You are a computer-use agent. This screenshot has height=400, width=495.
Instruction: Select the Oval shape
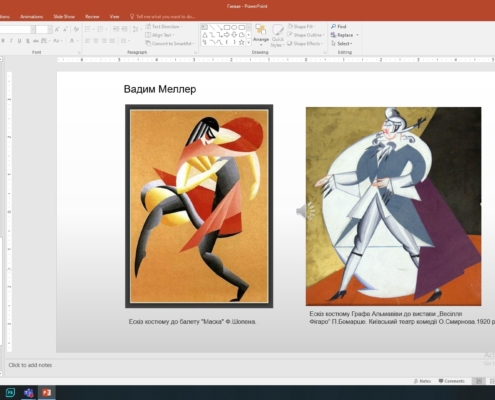(x=234, y=27)
